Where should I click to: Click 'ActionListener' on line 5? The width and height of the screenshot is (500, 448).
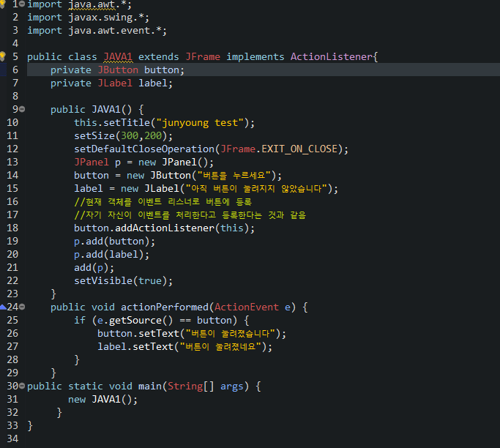332,57
